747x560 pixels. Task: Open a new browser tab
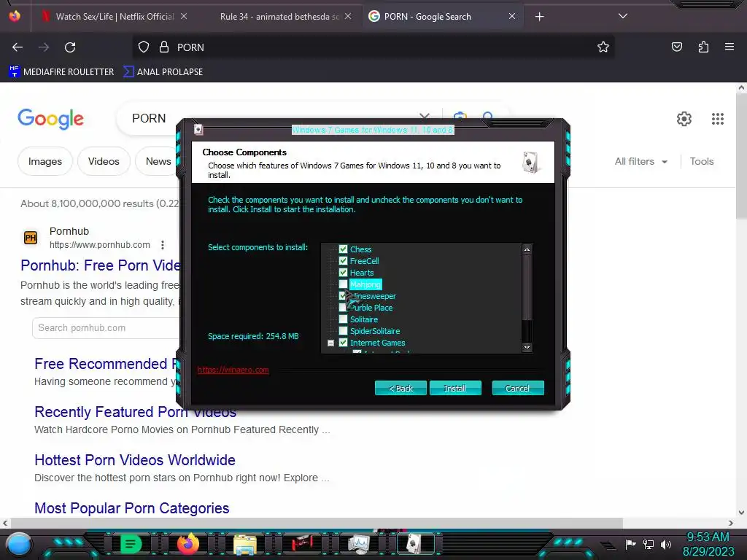(x=539, y=17)
